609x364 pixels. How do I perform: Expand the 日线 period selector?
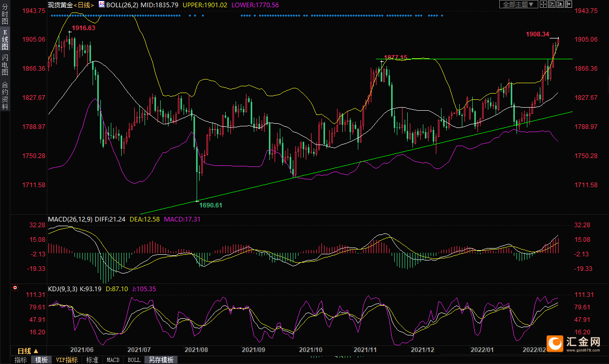coord(28,351)
